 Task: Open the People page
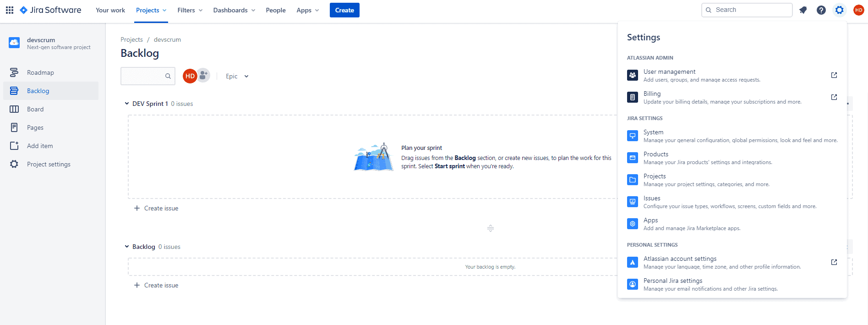276,10
